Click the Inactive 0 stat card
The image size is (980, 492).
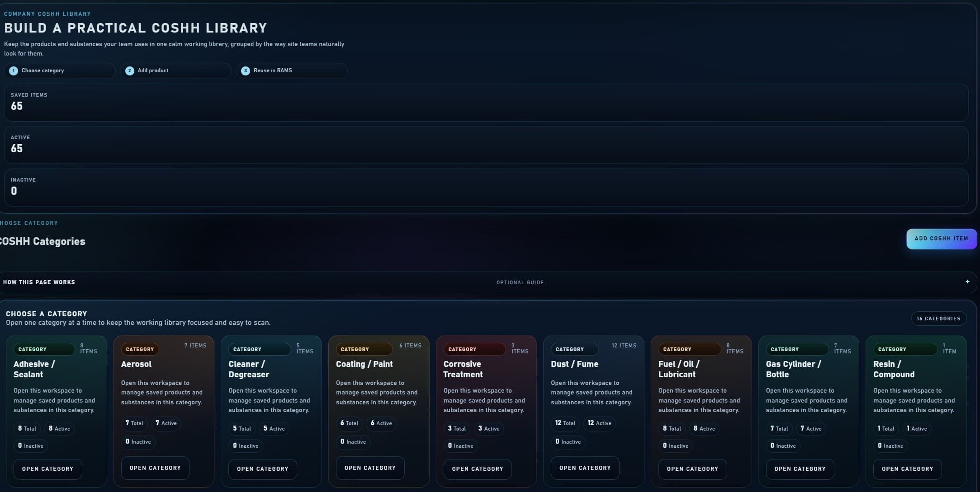(486, 187)
